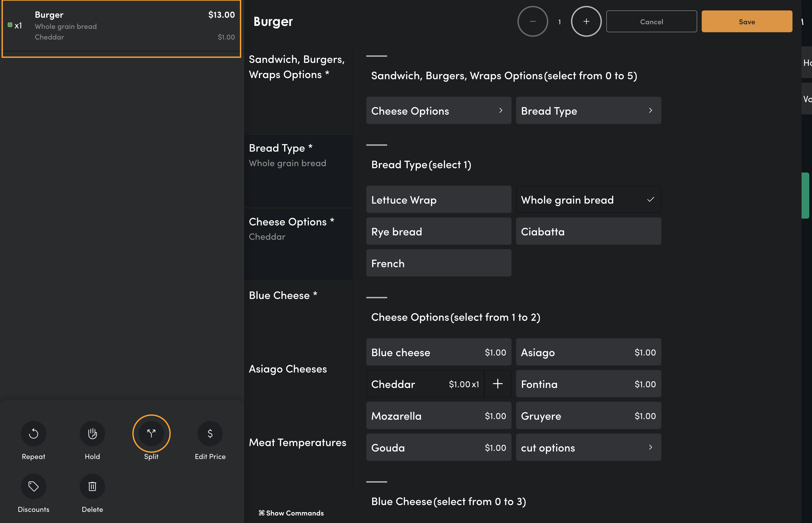
Task: Click the Hold hand icon
Action: pyautogui.click(x=92, y=433)
